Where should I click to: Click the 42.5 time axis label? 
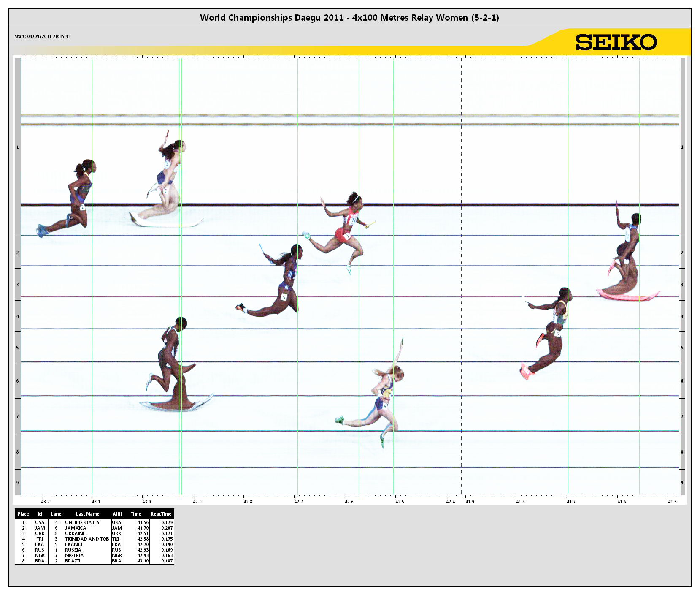point(400,502)
